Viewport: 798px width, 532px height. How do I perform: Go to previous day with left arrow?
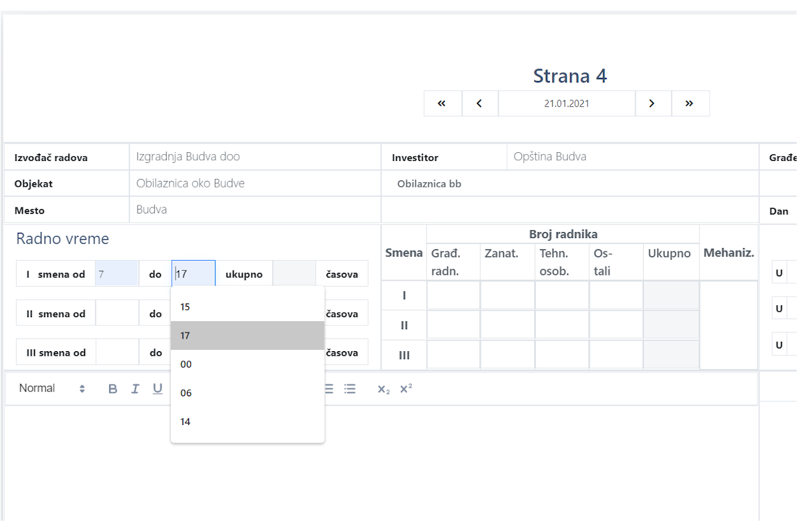coord(479,104)
